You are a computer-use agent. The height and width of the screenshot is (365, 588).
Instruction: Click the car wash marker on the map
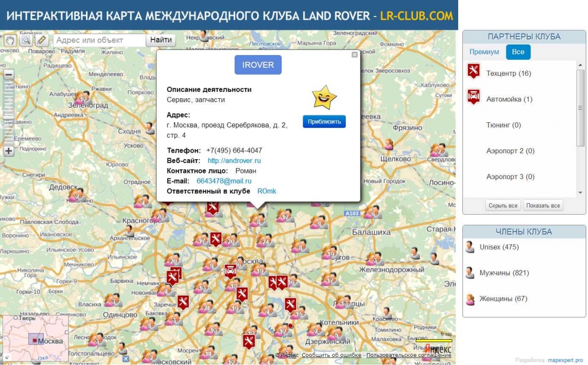tap(230, 271)
